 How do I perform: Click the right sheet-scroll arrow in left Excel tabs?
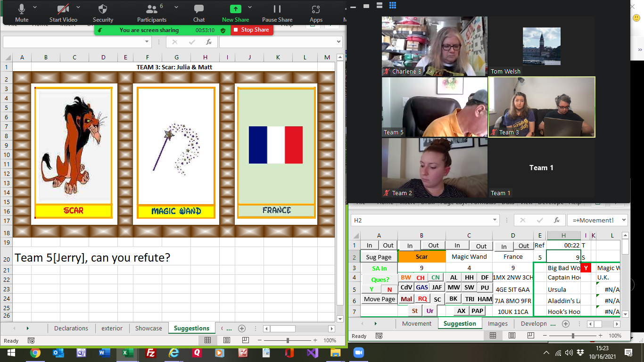pos(27,329)
